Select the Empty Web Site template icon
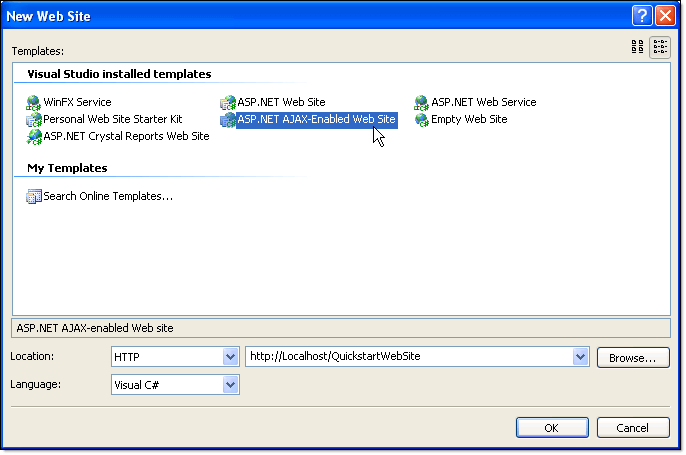 [x=421, y=119]
